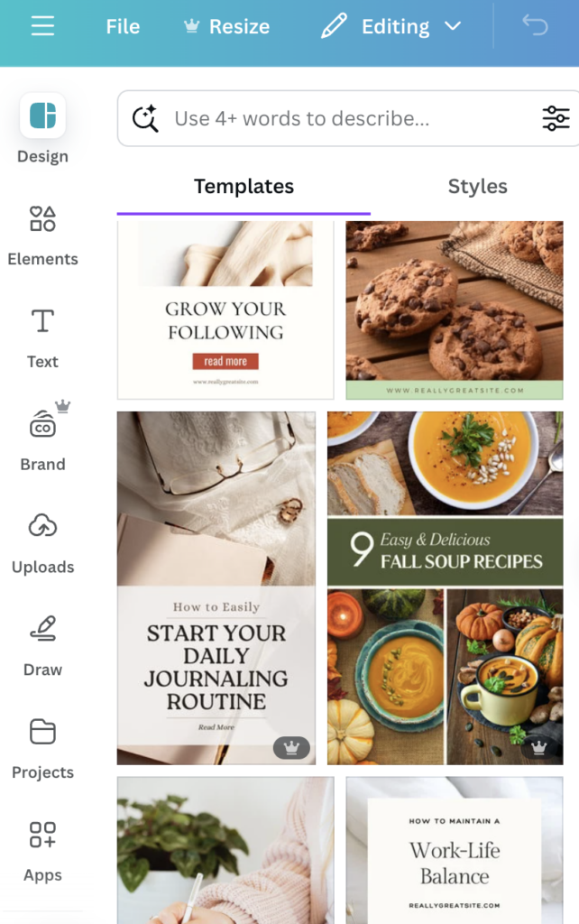Screen dimensions: 579x924
Task: Open the Brand kit panel
Action: (x=42, y=436)
